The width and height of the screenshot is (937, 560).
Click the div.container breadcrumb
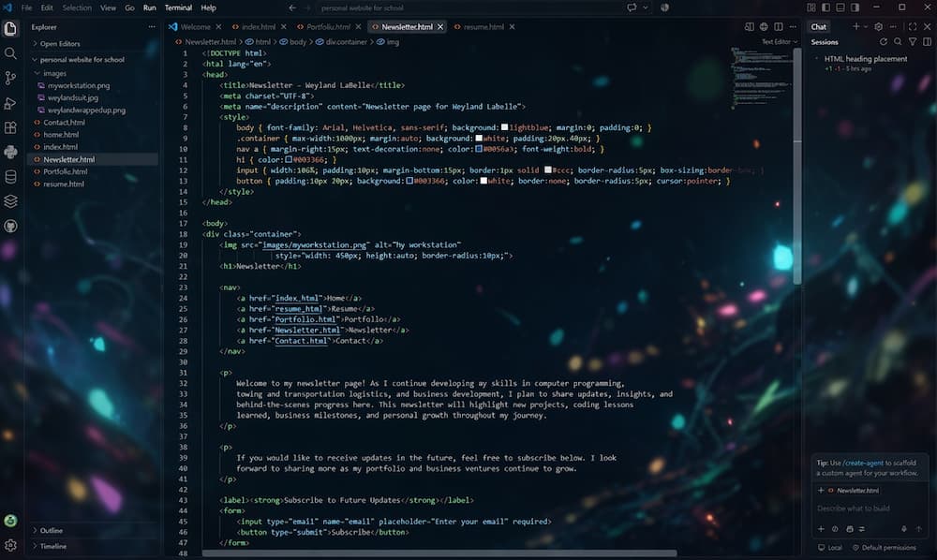[346, 42]
